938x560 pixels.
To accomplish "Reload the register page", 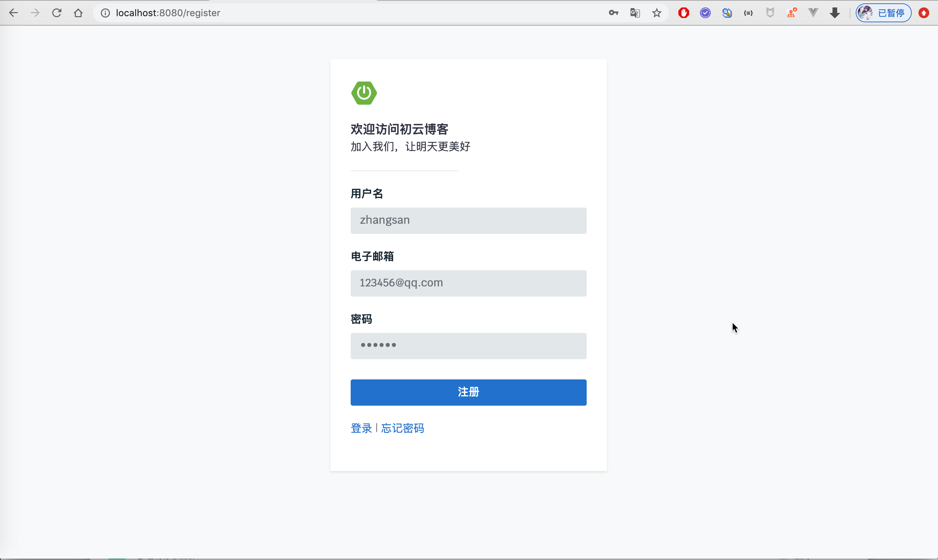I will (x=57, y=13).
